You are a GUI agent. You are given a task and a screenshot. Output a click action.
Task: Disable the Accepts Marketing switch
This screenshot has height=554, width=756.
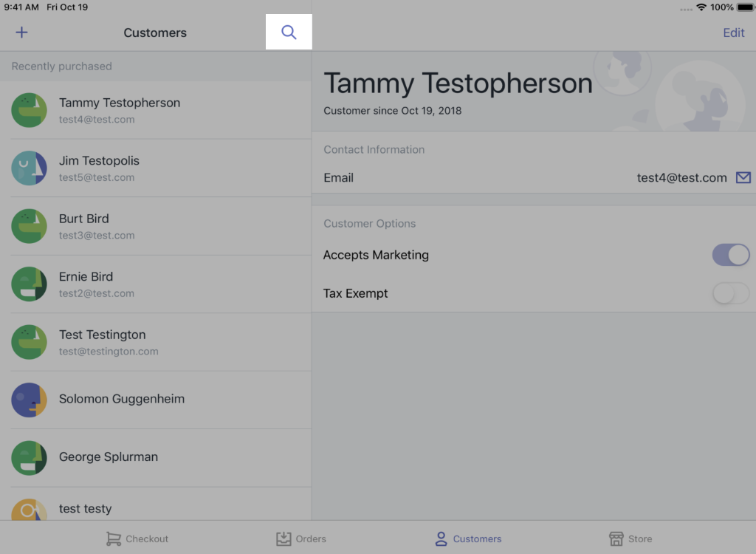(x=730, y=255)
